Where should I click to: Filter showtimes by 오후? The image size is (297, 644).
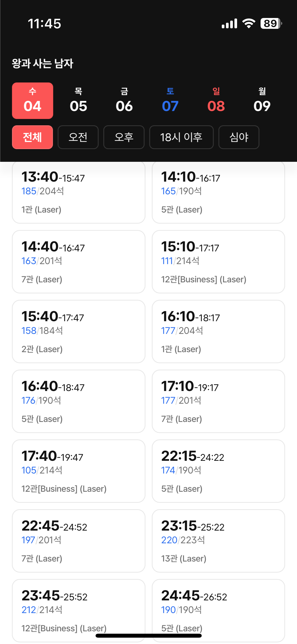tap(124, 137)
